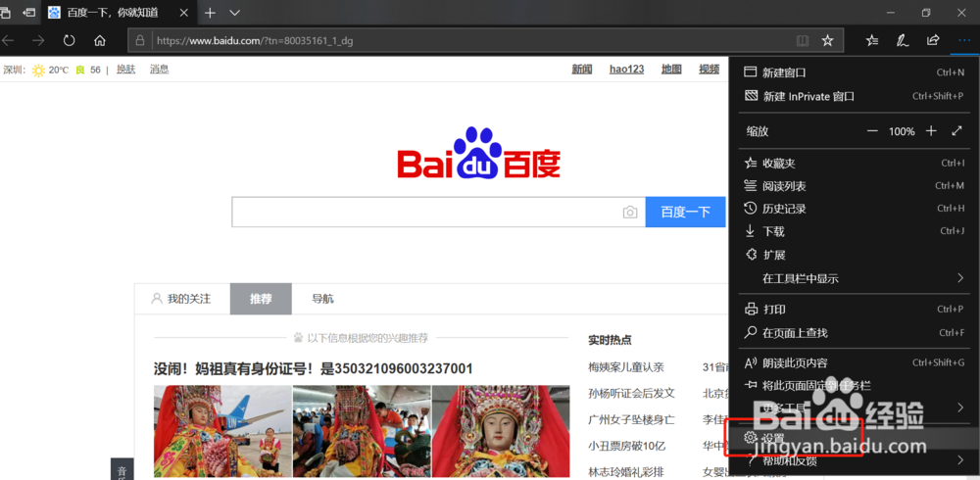Expand the 更多工具 submenu

pos(855,408)
